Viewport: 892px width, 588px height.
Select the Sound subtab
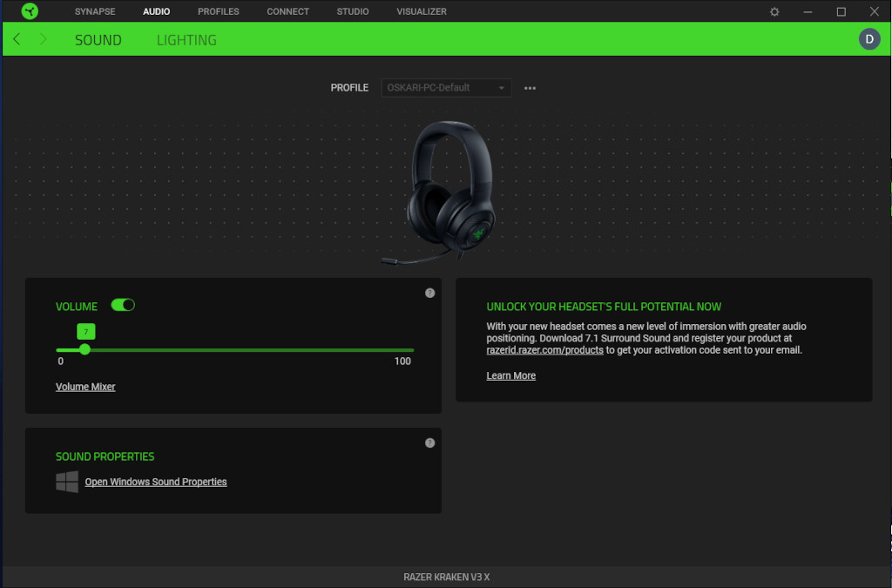pyautogui.click(x=98, y=40)
